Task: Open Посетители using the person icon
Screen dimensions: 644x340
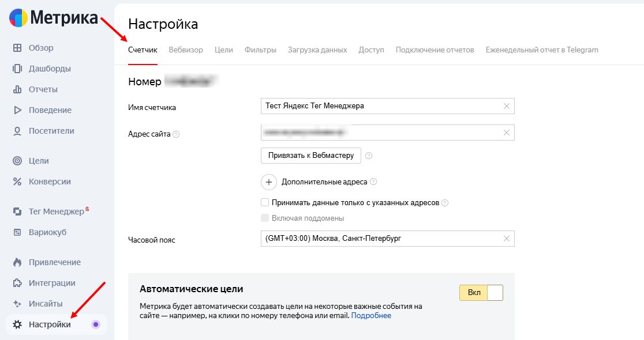Action: pos(17,131)
